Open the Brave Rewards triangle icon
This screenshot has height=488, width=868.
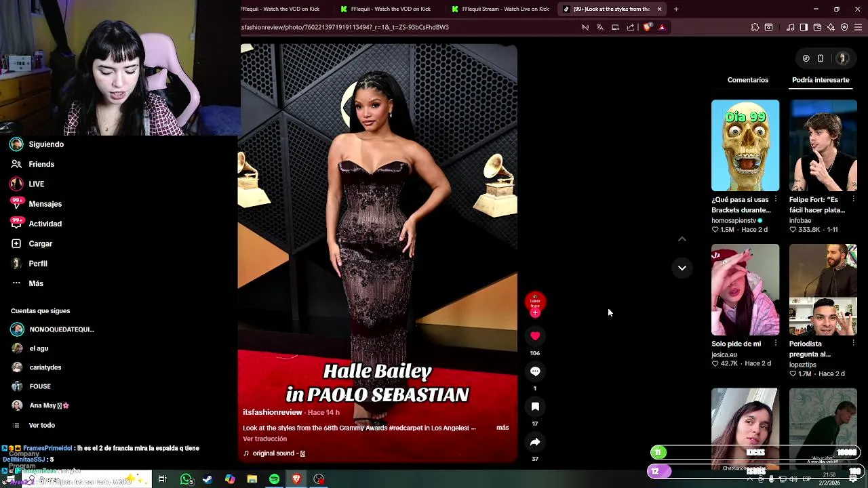[x=662, y=27]
